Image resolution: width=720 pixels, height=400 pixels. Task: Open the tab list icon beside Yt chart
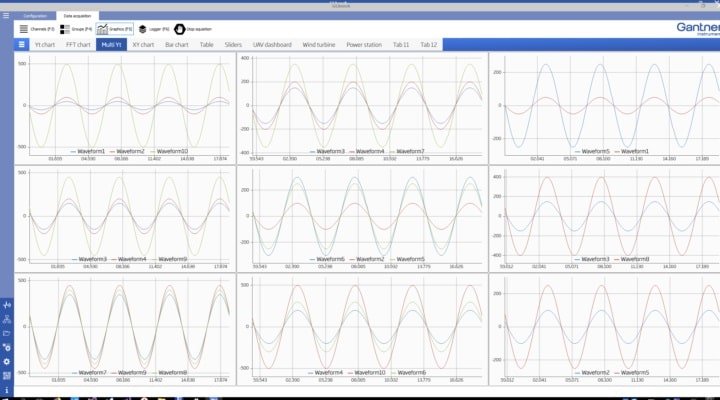point(21,45)
